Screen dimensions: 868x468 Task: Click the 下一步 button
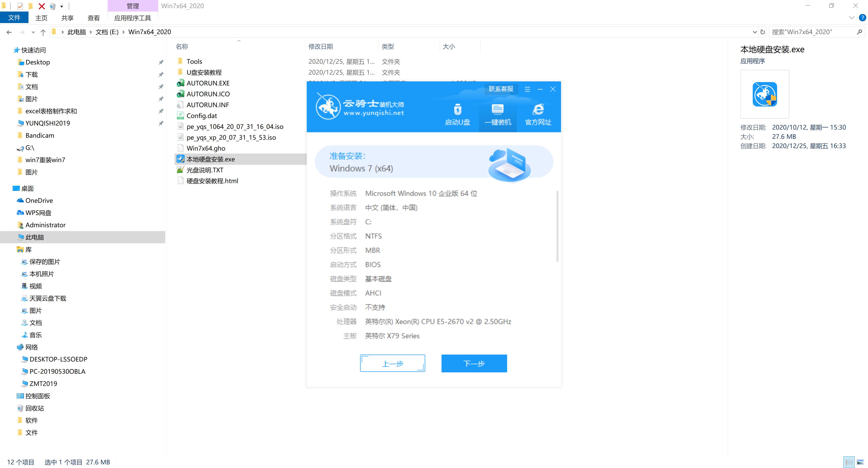[x=474, y=363]
